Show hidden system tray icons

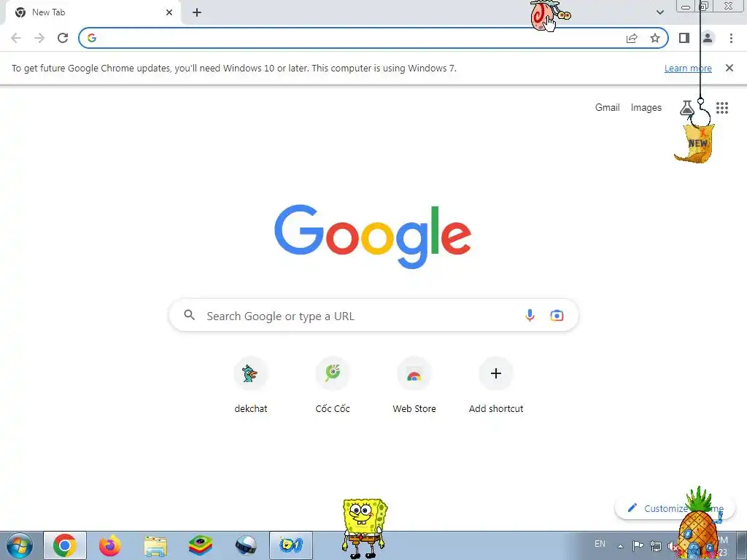tap(620, 546)
